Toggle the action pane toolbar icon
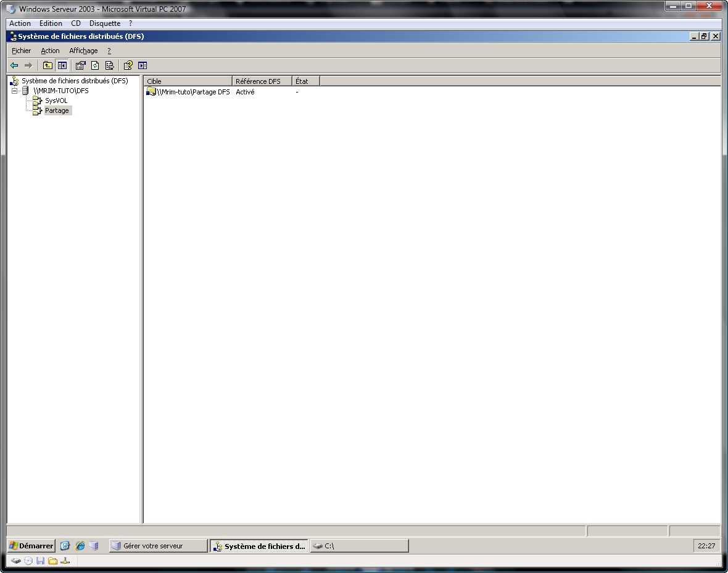This screenshot has width=728, height=573. point(143,65)
